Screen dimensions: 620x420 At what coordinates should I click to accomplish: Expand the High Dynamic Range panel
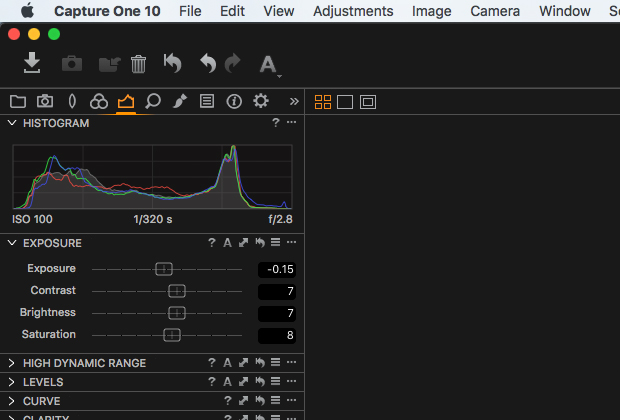coord(11,363)
